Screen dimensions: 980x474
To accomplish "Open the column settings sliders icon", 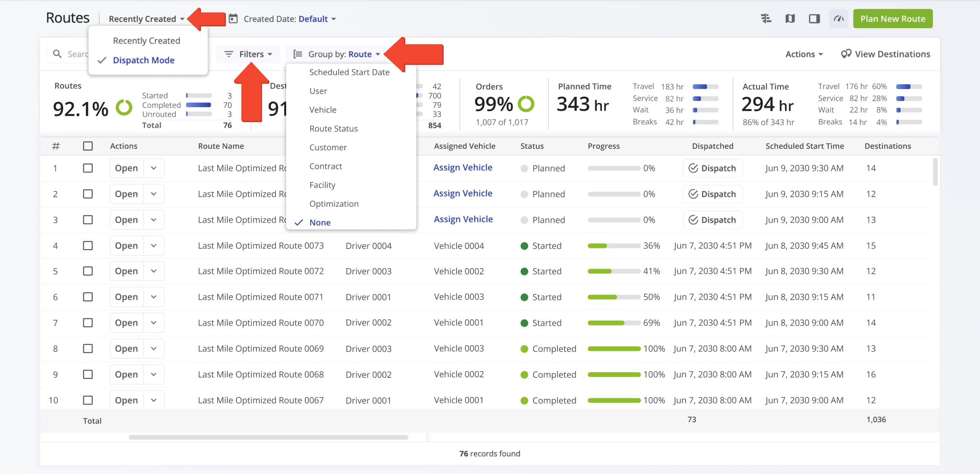I will pyautogui.click(x=766, y=19).
